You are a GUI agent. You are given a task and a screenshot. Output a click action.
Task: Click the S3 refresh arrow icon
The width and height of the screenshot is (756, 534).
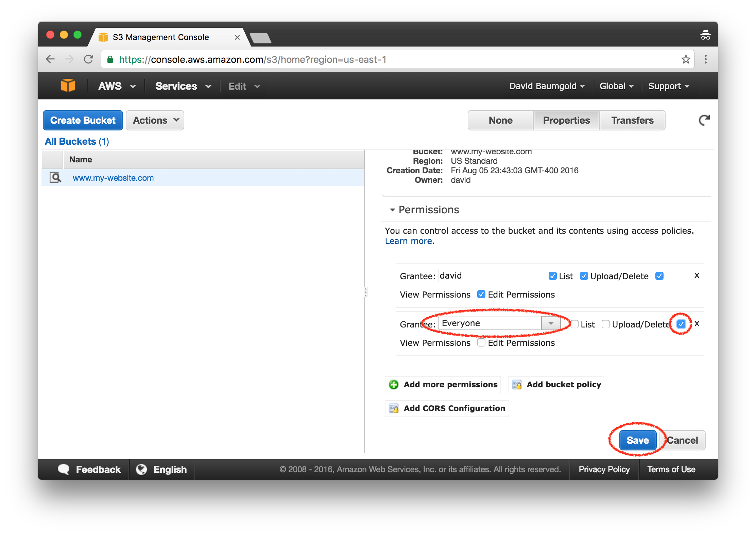(x=704, y=120)
